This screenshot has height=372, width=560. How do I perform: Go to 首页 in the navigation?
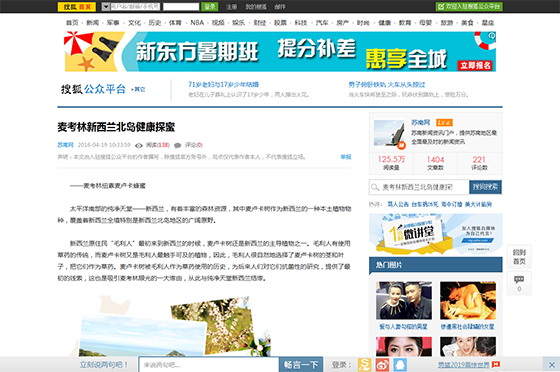[72, 22]
